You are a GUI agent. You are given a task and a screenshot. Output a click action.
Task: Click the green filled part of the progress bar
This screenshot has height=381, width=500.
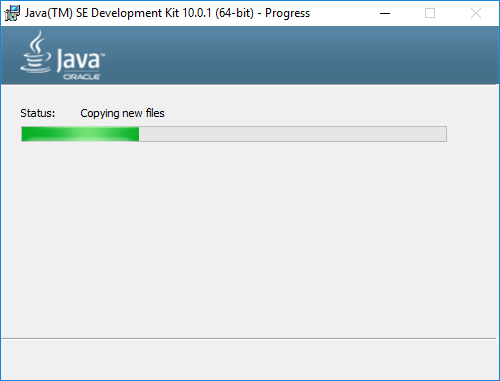pyautogui.click(x=80, y=134)
